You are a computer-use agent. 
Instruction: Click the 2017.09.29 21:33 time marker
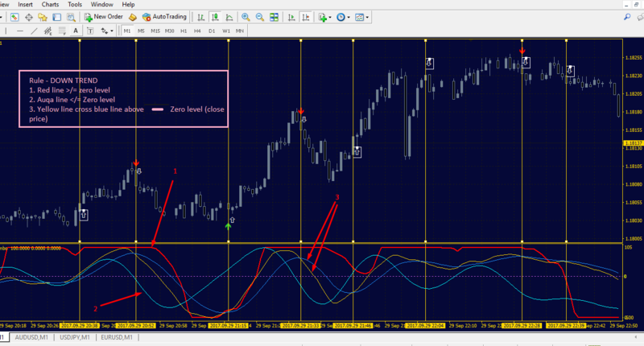click(x=300, y=325)
